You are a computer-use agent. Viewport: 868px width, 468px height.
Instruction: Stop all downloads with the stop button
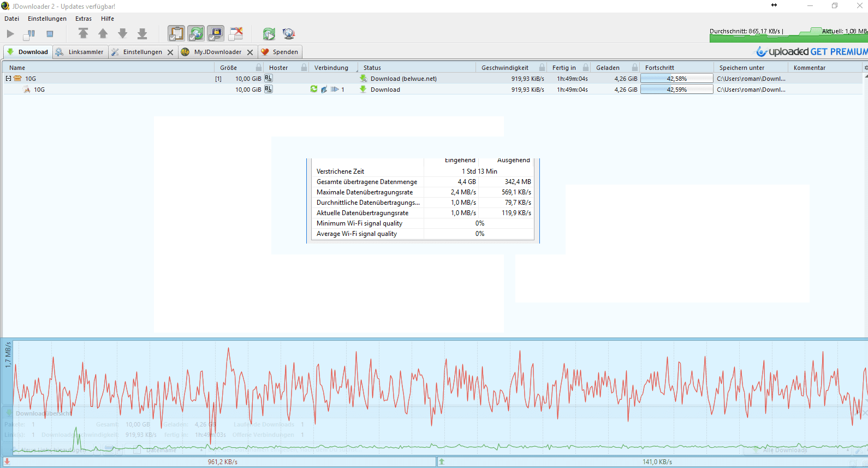pyautogui.click(x=50, y=34)
